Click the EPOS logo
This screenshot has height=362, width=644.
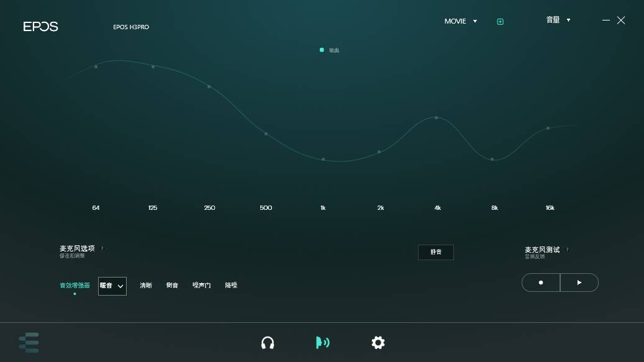coord(41,27)
